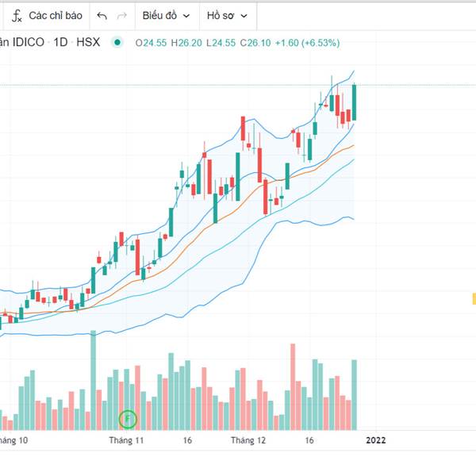Click the green circled F marker
Viewport: 476px width, 476px height.
(128, 419)
